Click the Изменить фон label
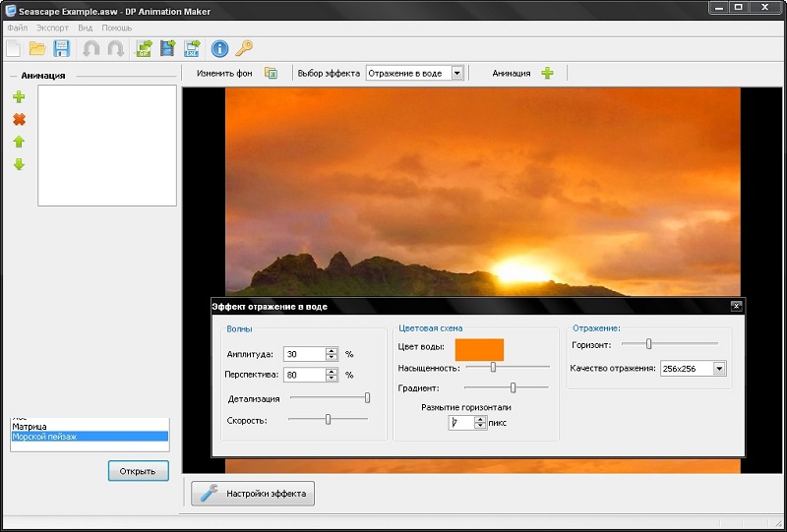 (x=224, y=74)
